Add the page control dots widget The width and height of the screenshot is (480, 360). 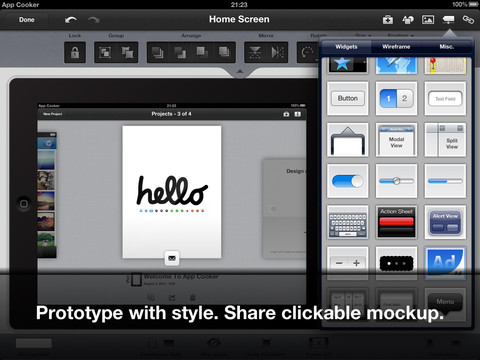[396, 263]
